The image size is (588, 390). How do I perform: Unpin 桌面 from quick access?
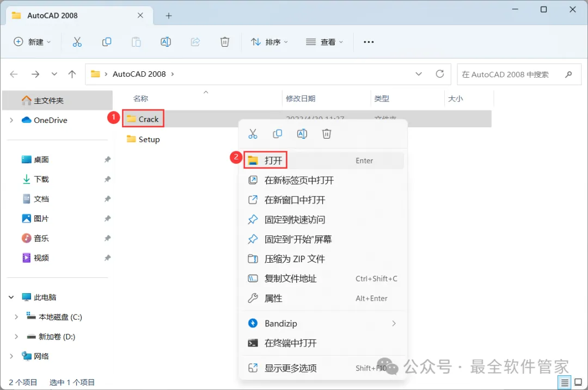click(x=107, y=159)
